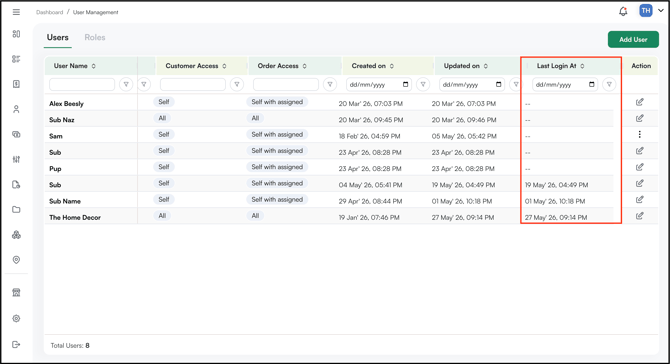The width and height of the screenshot is (670, 364).
Task: Select the Alex Beesly user name
Action: point(66,103)
